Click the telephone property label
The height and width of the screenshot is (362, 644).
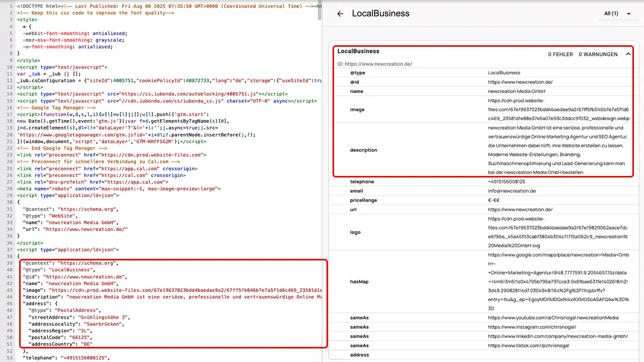tap(362, 182)
